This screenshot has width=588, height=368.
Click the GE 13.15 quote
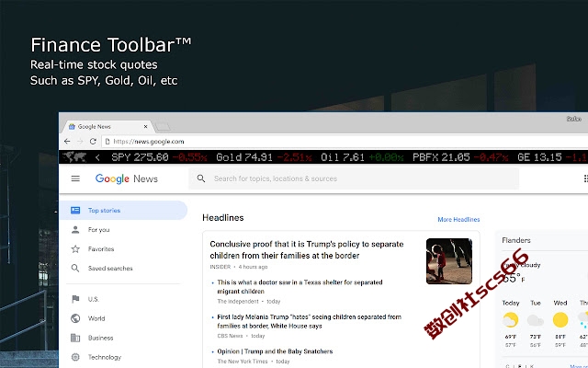(552, 157)
